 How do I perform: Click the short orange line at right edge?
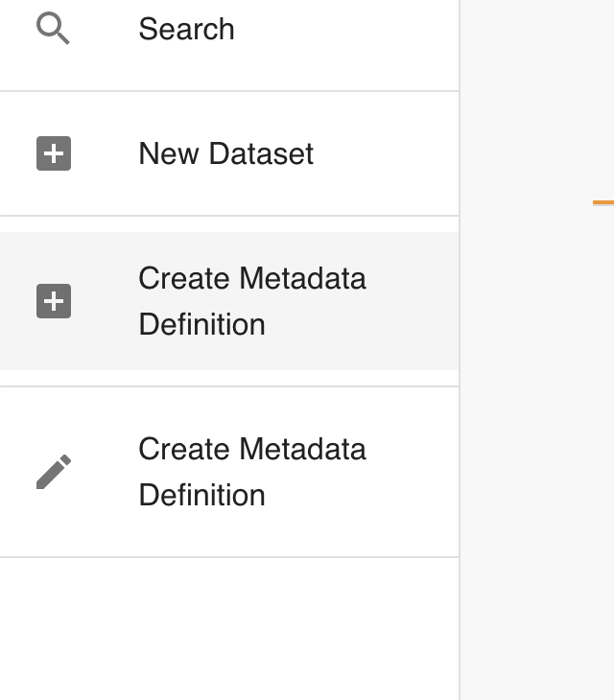(x=603, y=202)
